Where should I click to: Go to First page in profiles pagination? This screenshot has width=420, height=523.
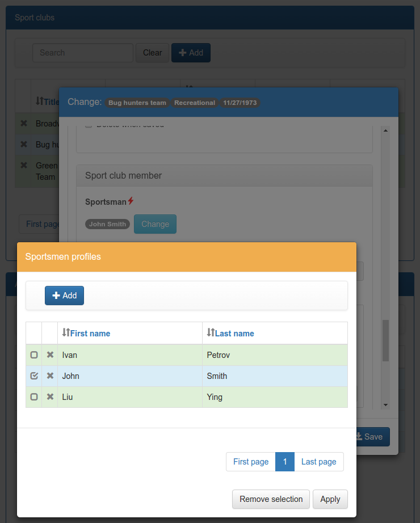pyautogui.click(x=251, y=462)
